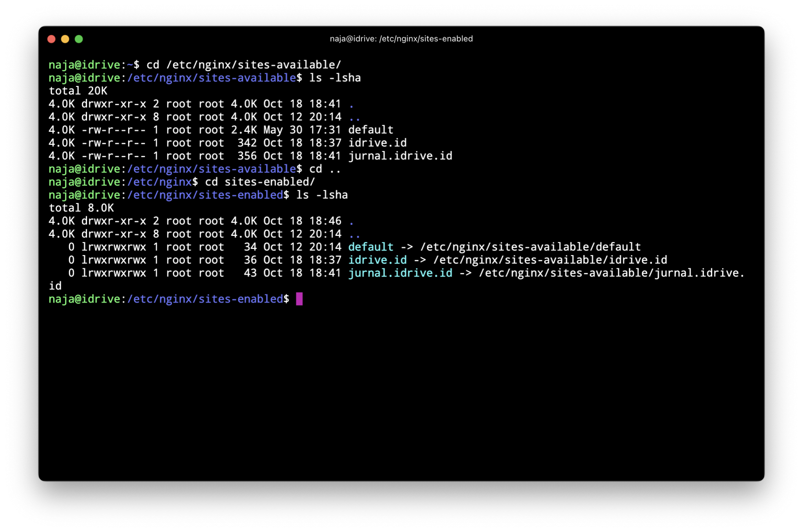Click the white jurnal.idrive.id file name with size 356
Image resolution: width=803 pixels, height=532 pixels.
pyautogui.click(x=400, y=156)
